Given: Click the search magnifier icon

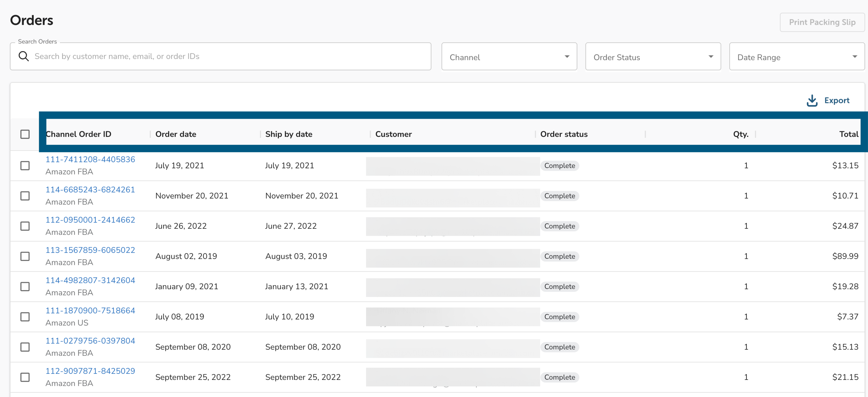Looking at the screenshot, I should [x=24, y=56].
